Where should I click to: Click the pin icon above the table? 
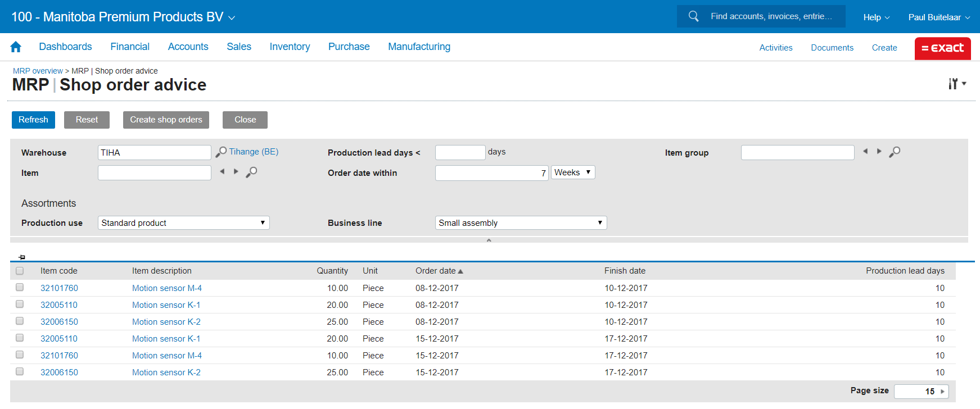22,257
